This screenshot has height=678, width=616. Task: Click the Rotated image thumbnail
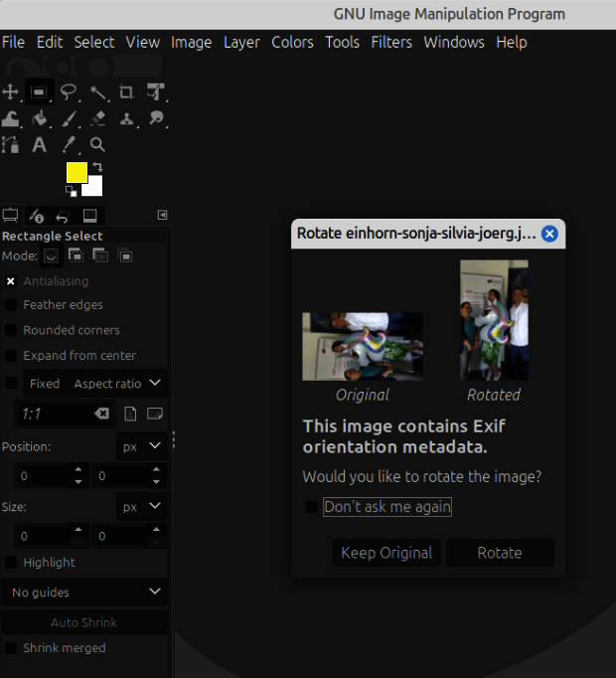[494, 320]
